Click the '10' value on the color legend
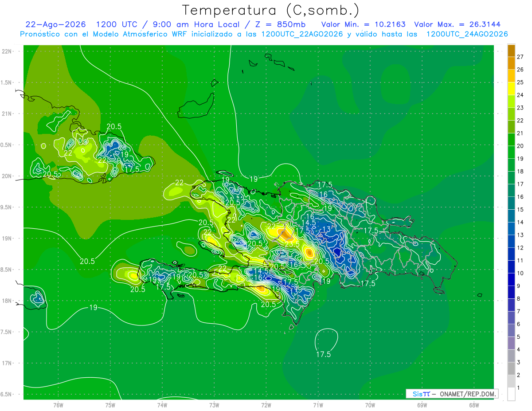This screenshot has width=532, height=411. [x=521, y=273]
